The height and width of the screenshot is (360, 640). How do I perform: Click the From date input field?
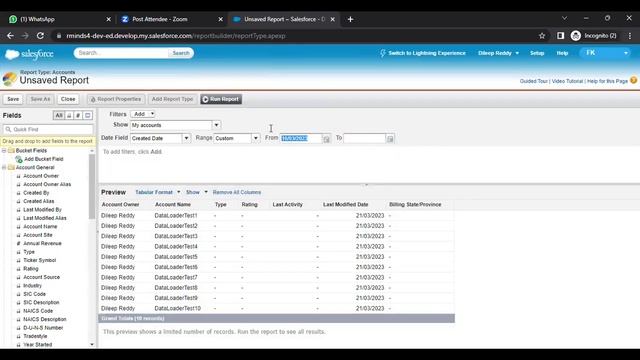click(301, 138)
